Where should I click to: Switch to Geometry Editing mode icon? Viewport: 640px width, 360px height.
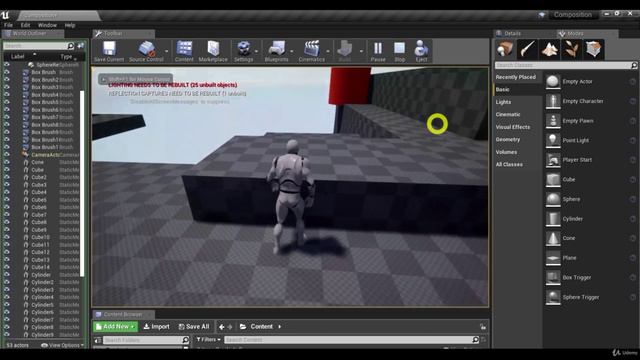tap(593, 49)
